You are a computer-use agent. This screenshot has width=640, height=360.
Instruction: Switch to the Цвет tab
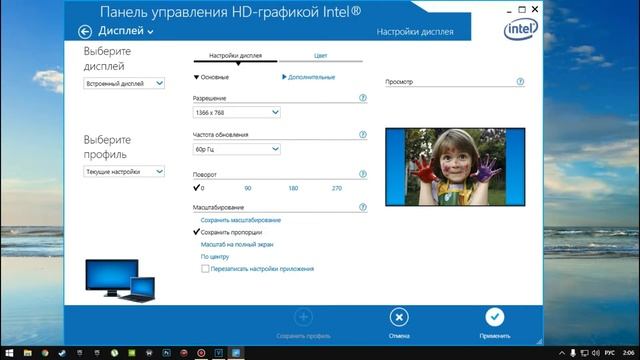(320, 56)
